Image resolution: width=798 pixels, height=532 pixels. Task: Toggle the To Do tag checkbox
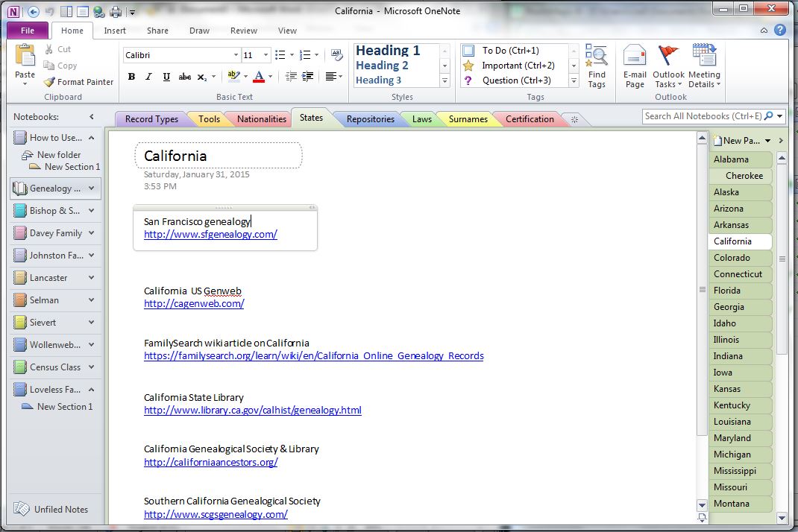click(x=468, y=51)
